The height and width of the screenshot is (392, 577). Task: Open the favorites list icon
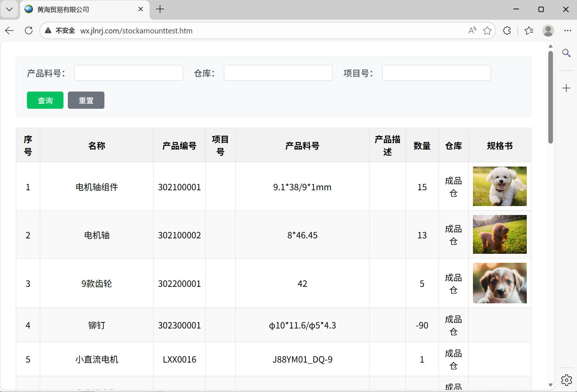(529, 31)
